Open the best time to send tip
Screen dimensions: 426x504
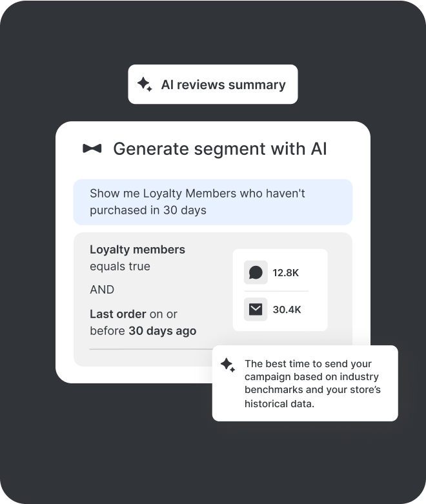(311, 383)
